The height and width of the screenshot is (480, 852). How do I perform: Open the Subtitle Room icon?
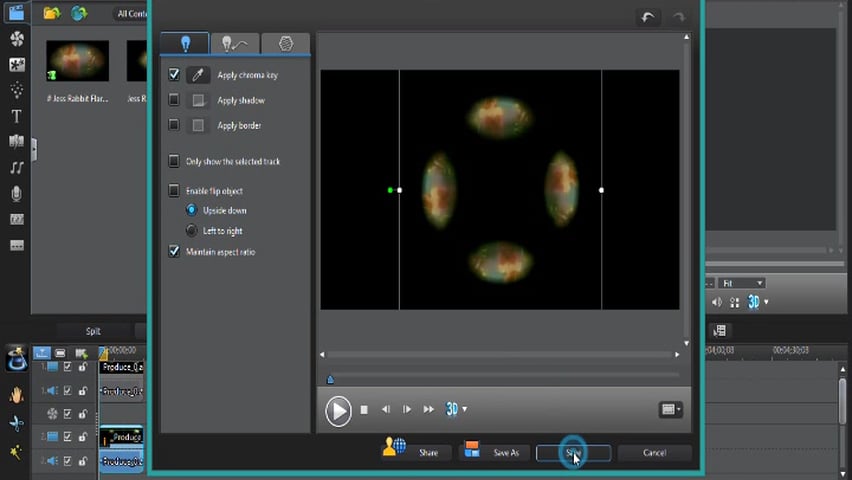pyautogui.click(x=16, y=245)
